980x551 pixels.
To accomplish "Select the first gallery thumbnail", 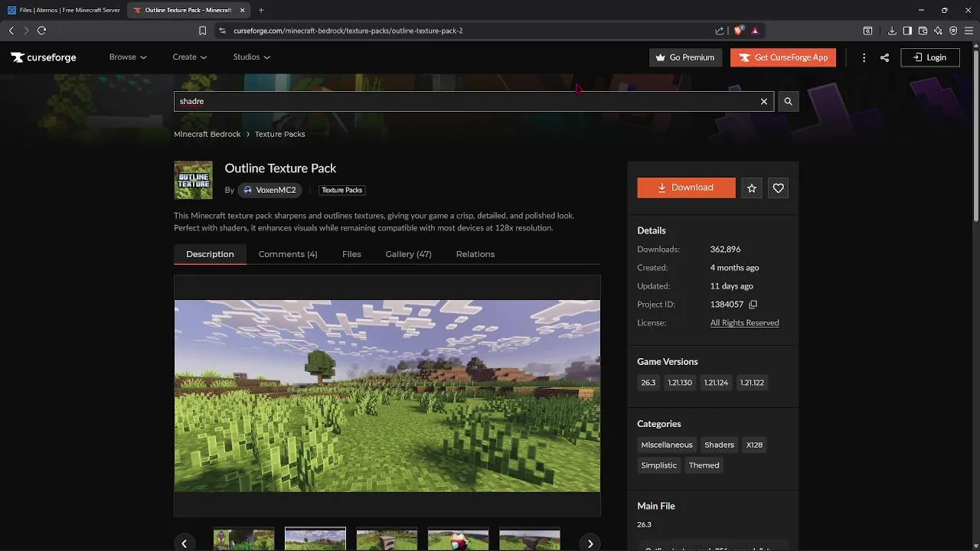I will [x=243, y=539].
